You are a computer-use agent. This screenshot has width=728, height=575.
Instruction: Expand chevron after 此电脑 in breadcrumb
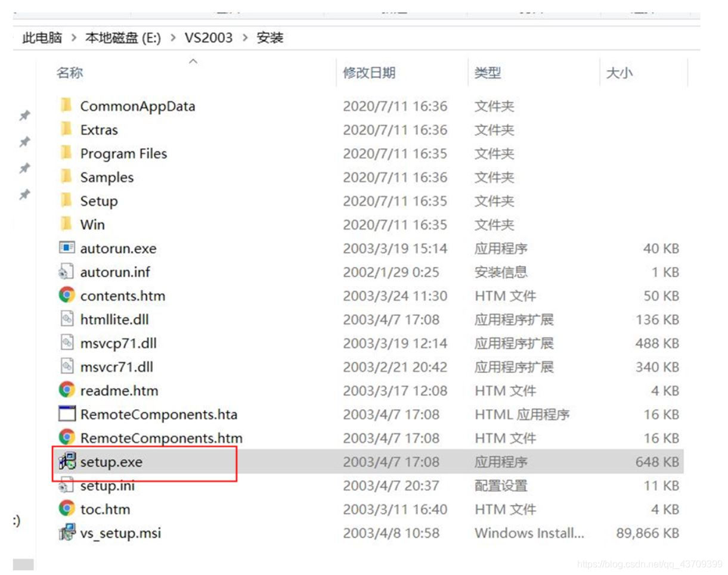point(74,38)
